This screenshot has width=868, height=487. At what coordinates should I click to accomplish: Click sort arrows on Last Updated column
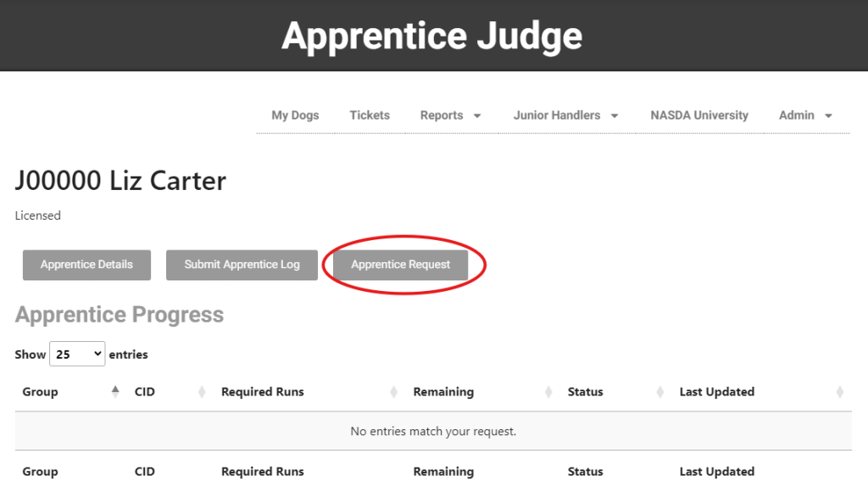(x=839, y=392)
